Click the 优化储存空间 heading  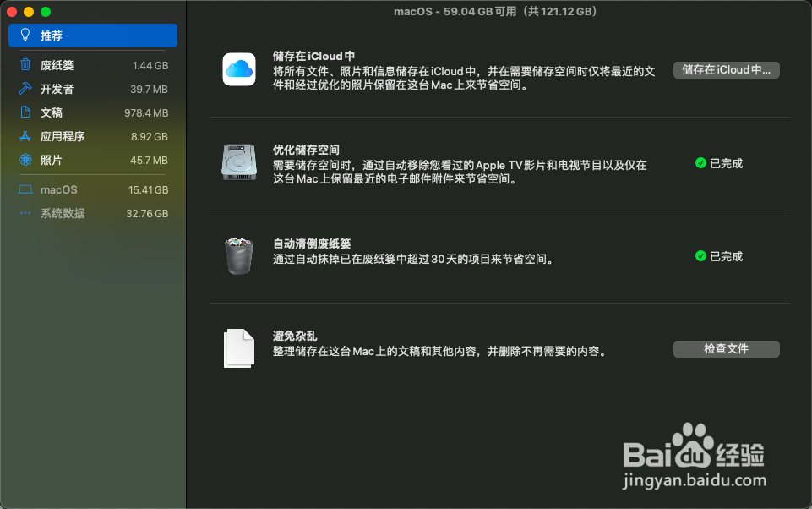point(306,150)
